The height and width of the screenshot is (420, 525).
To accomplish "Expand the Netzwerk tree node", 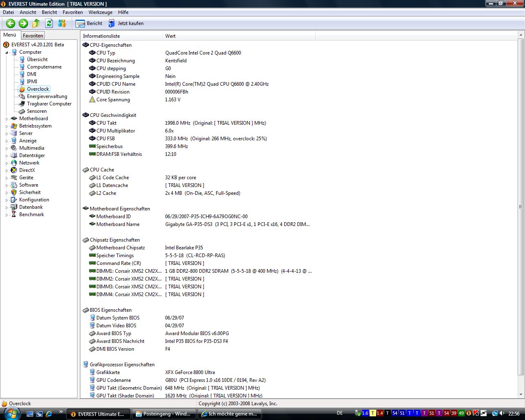I will [x=7, y=163].
